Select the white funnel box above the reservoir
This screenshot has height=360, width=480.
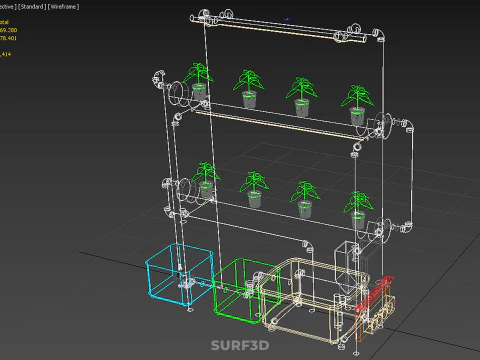coord(347,267)
